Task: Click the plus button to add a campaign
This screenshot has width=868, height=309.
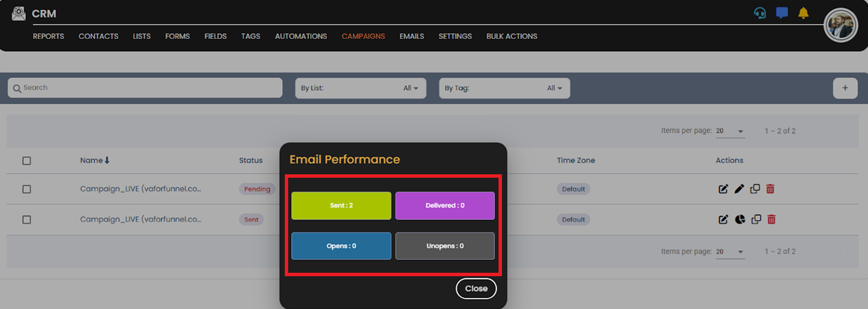Action: [x=845, y=88]
